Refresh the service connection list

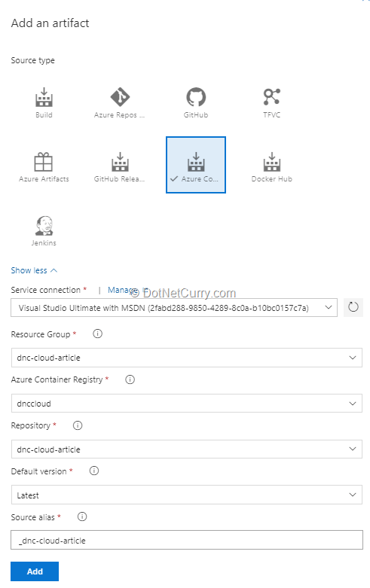pos(353,307)
